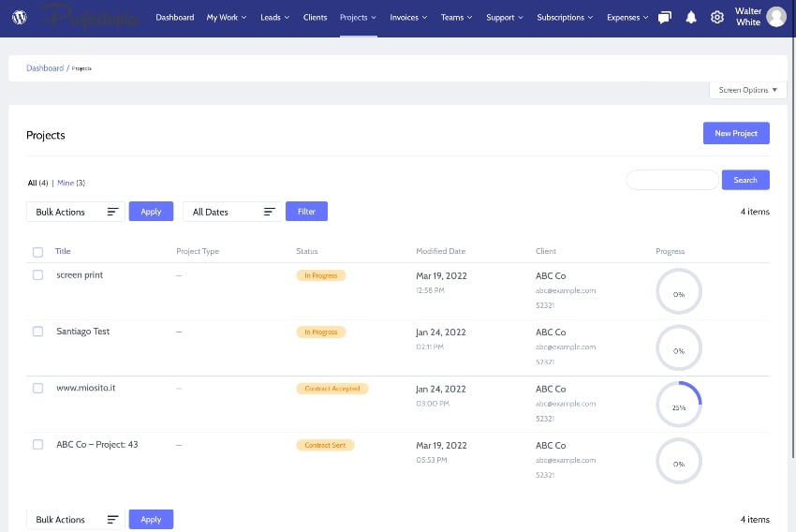The image size is (796, 532).
Task: Click ABC Co client in screen print row
Action: [551, 275]
